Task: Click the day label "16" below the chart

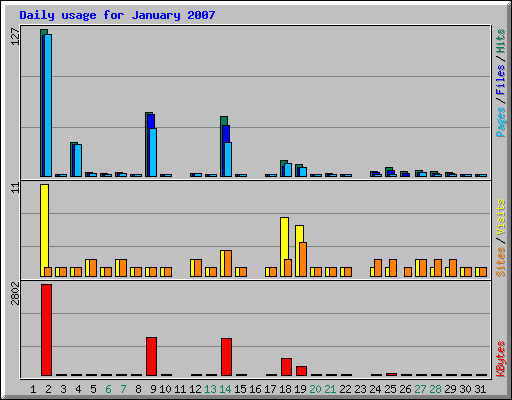Action: click(x=255, y=389)
